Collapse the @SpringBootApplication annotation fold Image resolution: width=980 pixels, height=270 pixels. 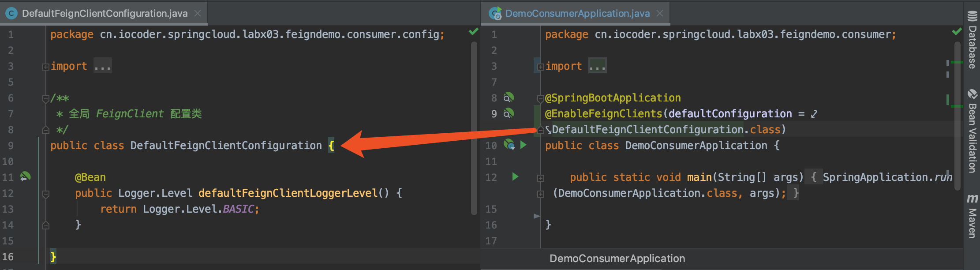pos(540,98)
